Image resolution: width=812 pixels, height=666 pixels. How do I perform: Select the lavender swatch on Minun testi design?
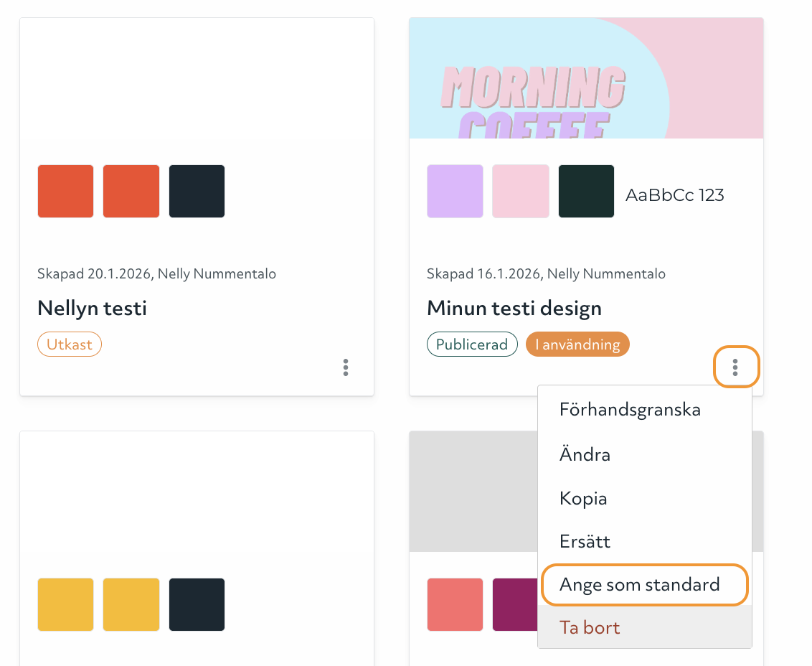click(455, 191)
